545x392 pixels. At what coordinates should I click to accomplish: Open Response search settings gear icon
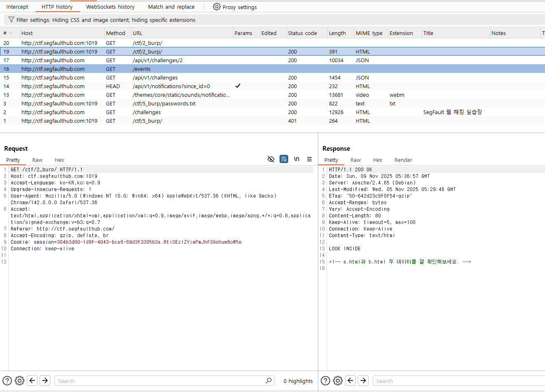(338, 381)
